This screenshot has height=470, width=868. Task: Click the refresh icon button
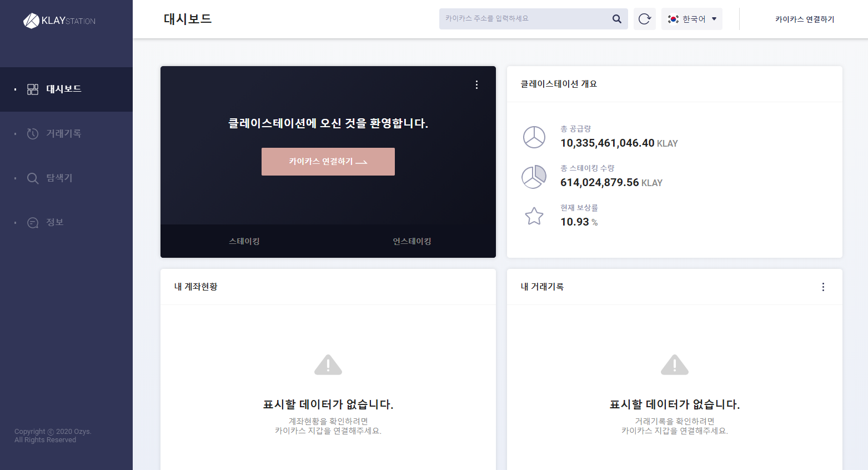point(645,19)
